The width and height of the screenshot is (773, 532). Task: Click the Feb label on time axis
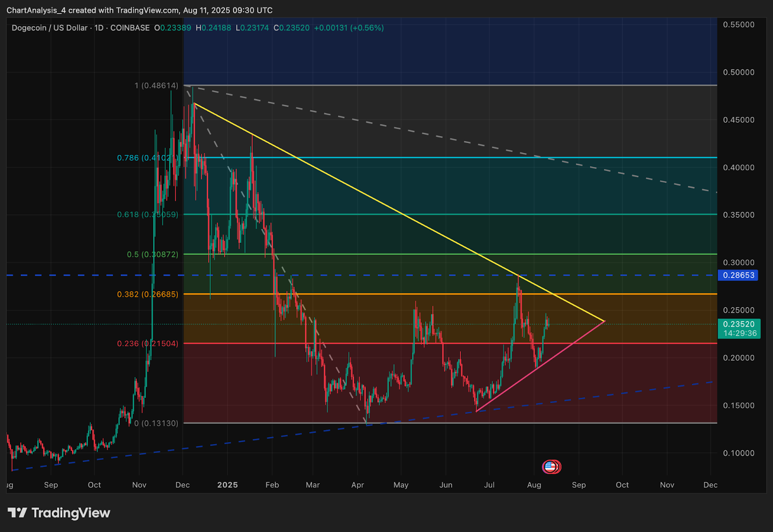point(272,485)
